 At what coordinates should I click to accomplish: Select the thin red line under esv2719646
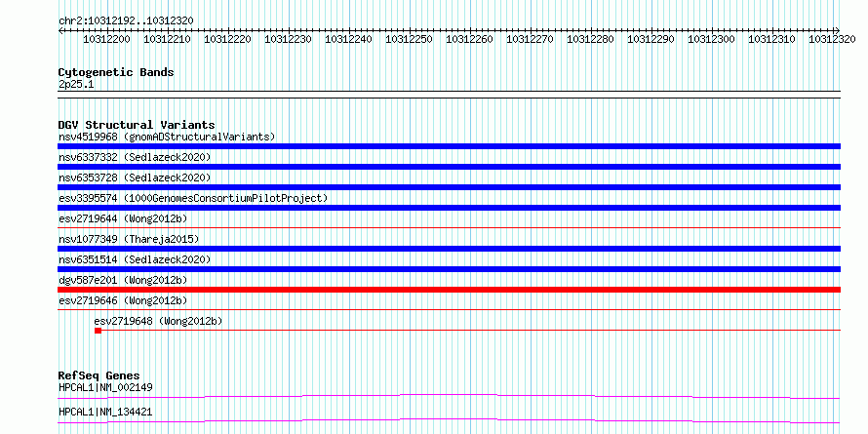click(x=449, y=309)
